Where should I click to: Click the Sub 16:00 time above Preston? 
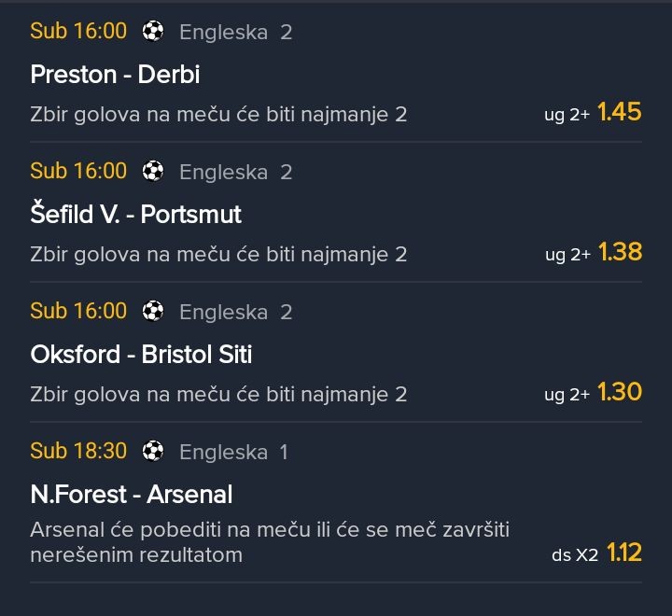[x=78, y=32]
